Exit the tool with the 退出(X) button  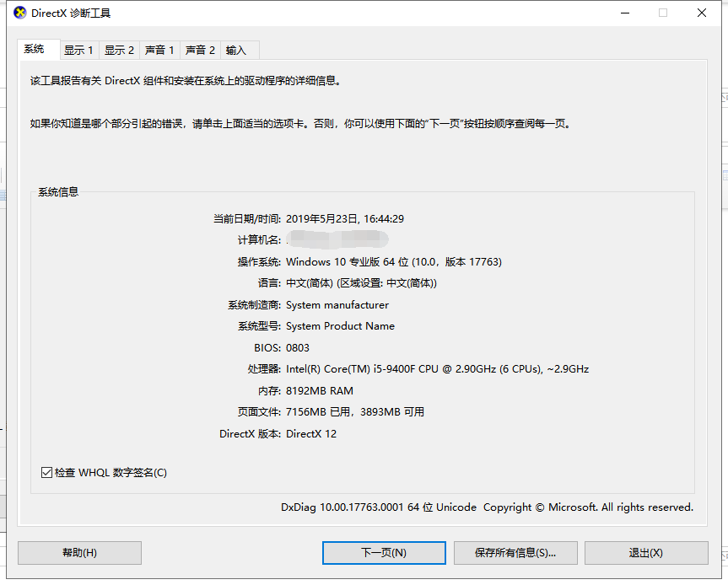(647, 553)
